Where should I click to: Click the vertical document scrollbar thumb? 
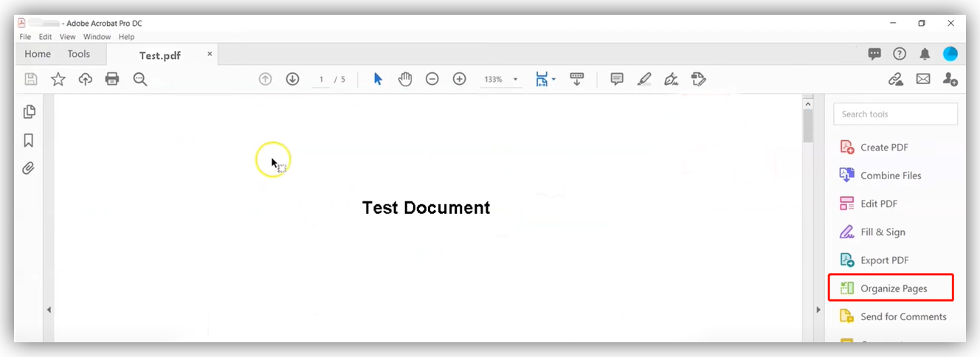pos(808,125)
